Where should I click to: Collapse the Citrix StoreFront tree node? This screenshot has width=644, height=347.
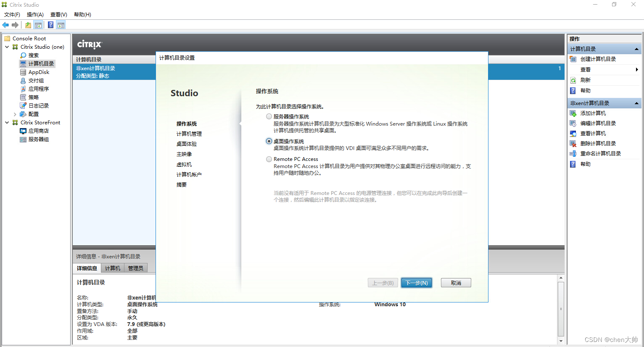pyautogui.click(x=7, y=123)
